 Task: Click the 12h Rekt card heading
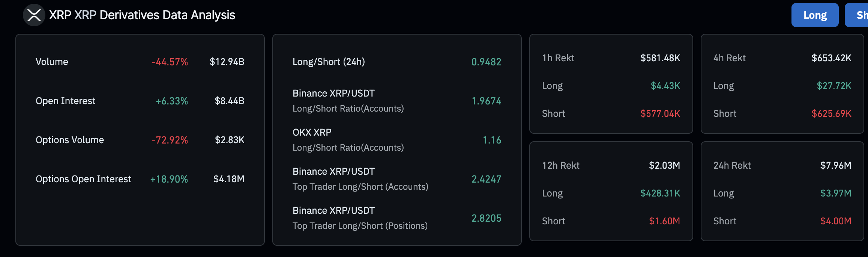(x=560, y=166)
